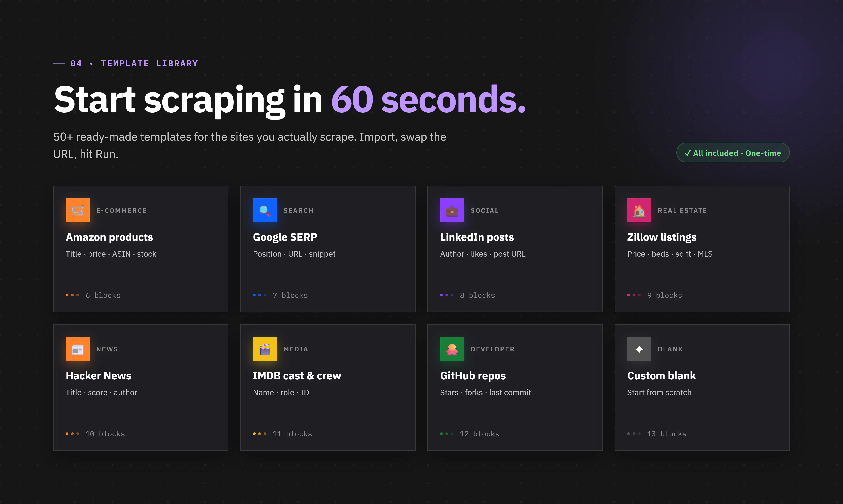
Task: Click the BLANK category label
Action: coord(670,349)
